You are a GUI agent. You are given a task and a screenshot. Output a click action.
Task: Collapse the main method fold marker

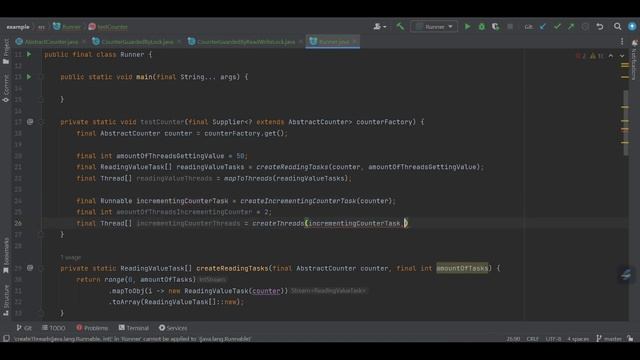41,77
